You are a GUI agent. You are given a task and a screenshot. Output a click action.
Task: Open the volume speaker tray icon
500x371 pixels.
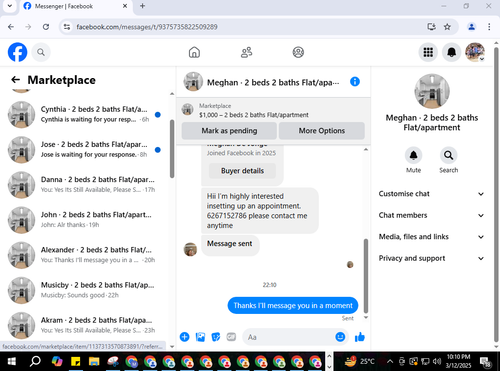437,361
